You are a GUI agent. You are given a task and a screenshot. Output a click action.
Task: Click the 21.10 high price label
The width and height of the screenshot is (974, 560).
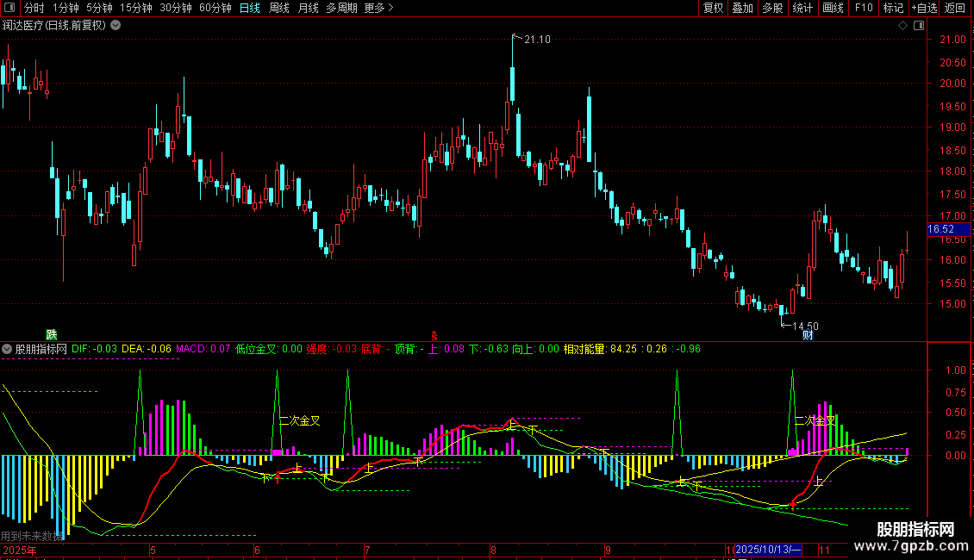click(x=537, y=39)
